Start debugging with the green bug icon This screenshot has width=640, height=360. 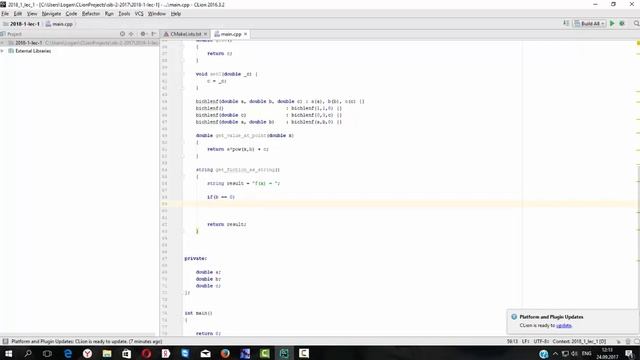(622, 24)
